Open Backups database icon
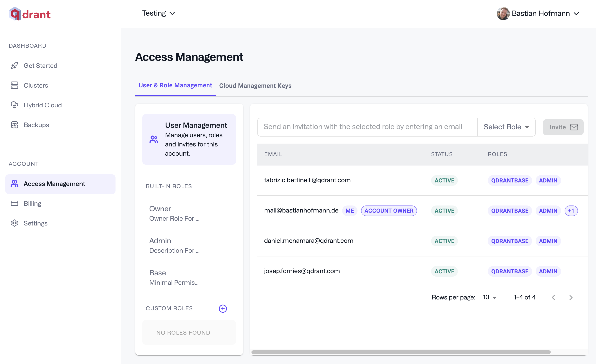 tap(14, 125)
